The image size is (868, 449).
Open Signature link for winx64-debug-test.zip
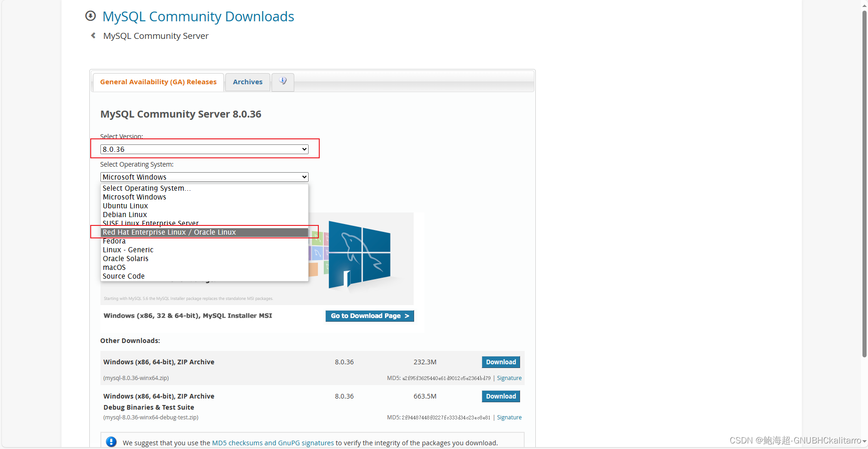tap(509, 418)
